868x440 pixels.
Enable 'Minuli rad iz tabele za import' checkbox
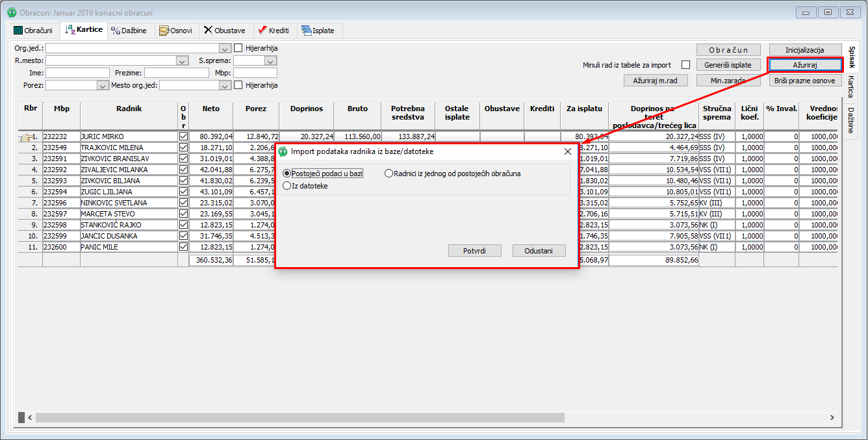point(685,65)
